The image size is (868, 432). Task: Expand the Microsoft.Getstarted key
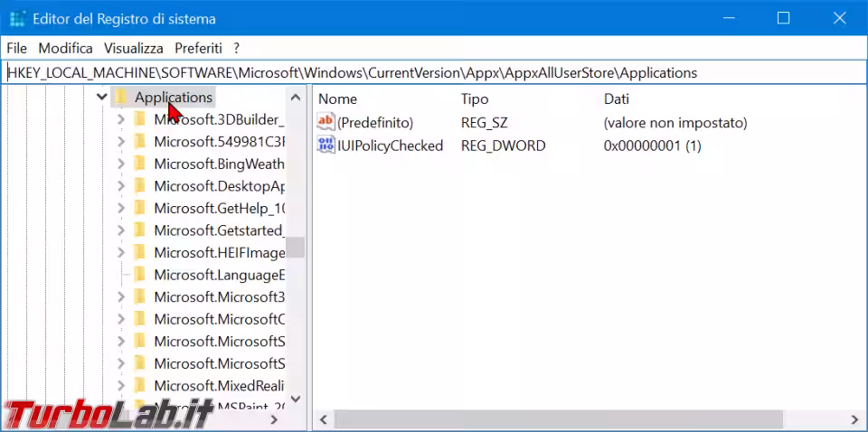[121, 230]
